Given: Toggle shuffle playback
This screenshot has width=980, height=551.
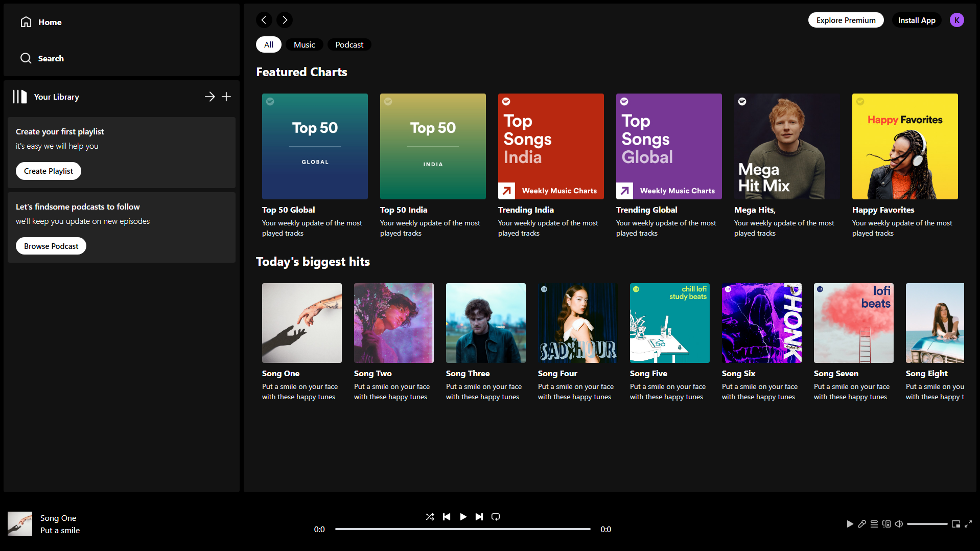Looking at the screenshot, I should 430,517.
